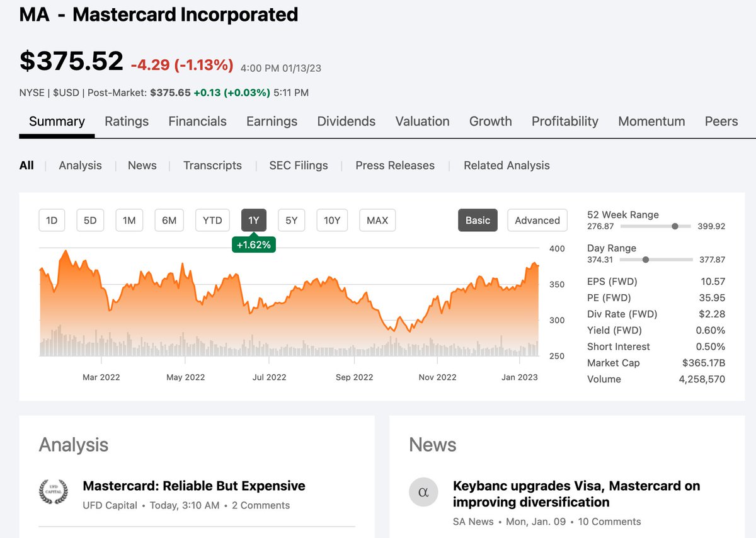Viewport: 756px width, 538px height.
Task: Click Volume value 4,258,570
Action: point(701,380)
